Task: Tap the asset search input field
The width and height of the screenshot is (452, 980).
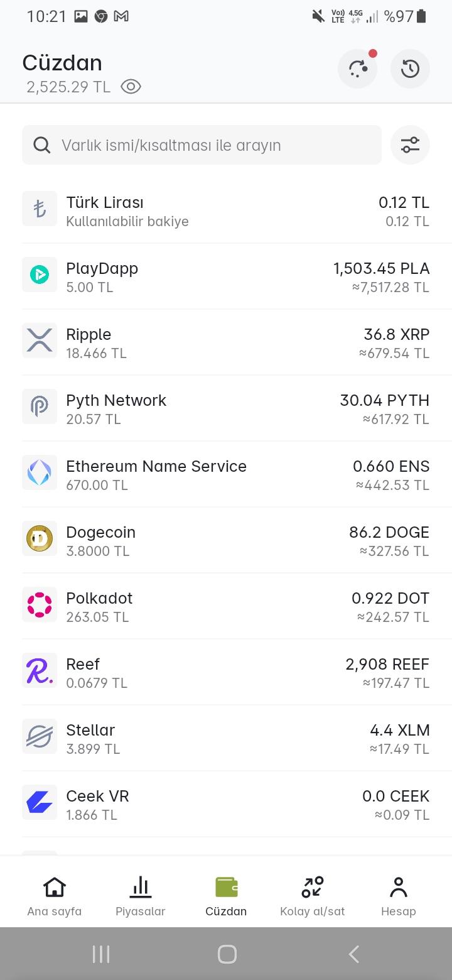Action: (x=213, y=145)
